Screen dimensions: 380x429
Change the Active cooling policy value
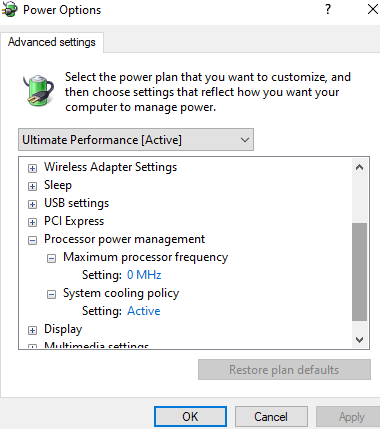coord(144,311)
